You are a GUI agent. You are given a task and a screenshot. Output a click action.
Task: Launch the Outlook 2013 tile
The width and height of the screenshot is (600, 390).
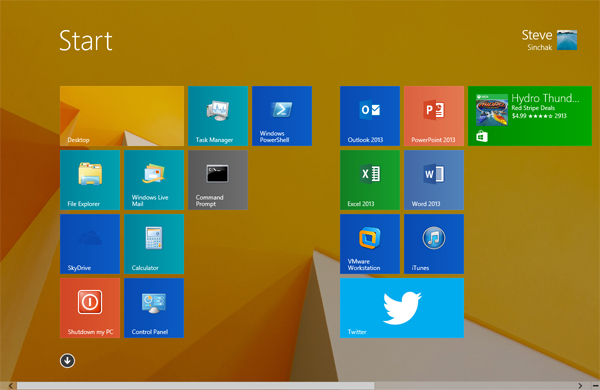pyautogui.click(x=370, y=116)
